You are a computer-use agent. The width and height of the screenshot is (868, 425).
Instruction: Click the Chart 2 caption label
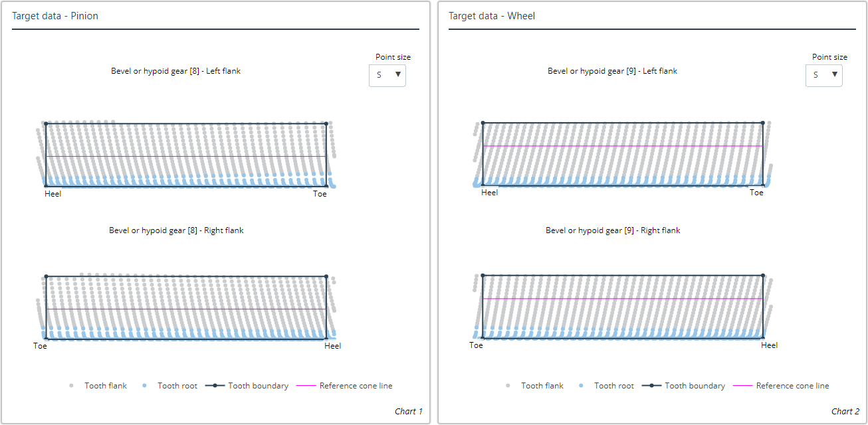point(845,412)
